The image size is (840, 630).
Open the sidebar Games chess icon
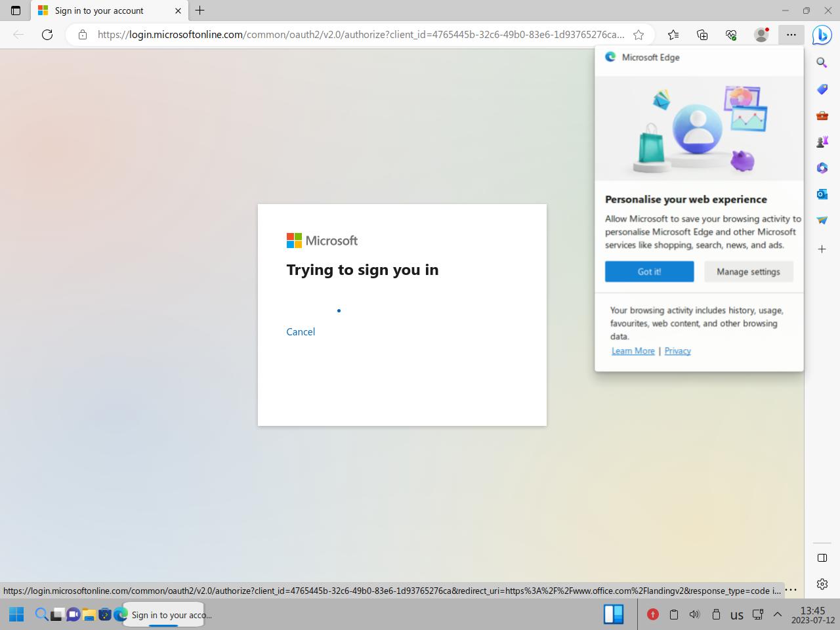(822, 142)
